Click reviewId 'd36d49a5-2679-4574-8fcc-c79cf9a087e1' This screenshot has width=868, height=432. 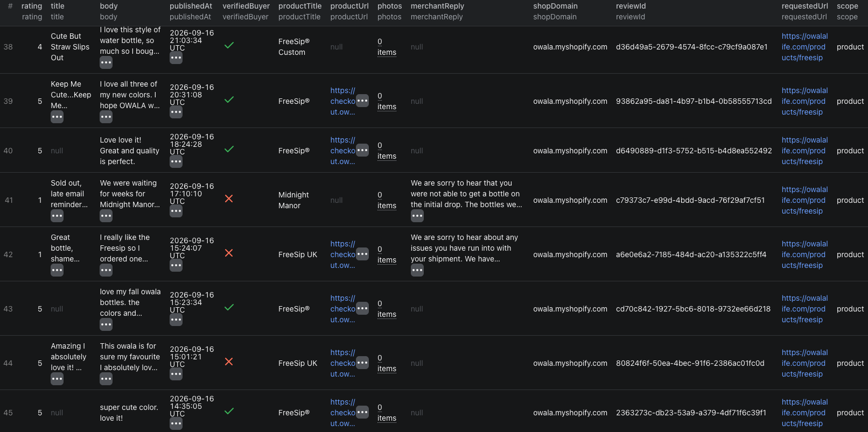tap(692, 47)
